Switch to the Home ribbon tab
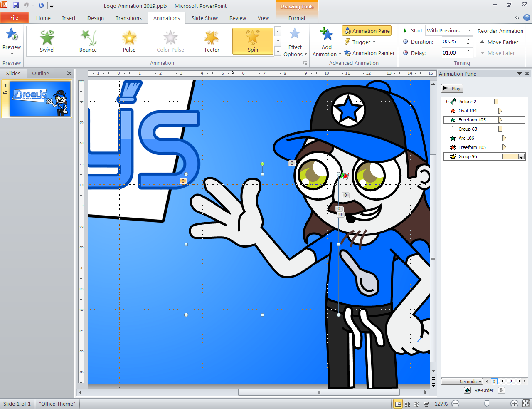The width and height of the screenshot is (532, 409). click(43, 18)
